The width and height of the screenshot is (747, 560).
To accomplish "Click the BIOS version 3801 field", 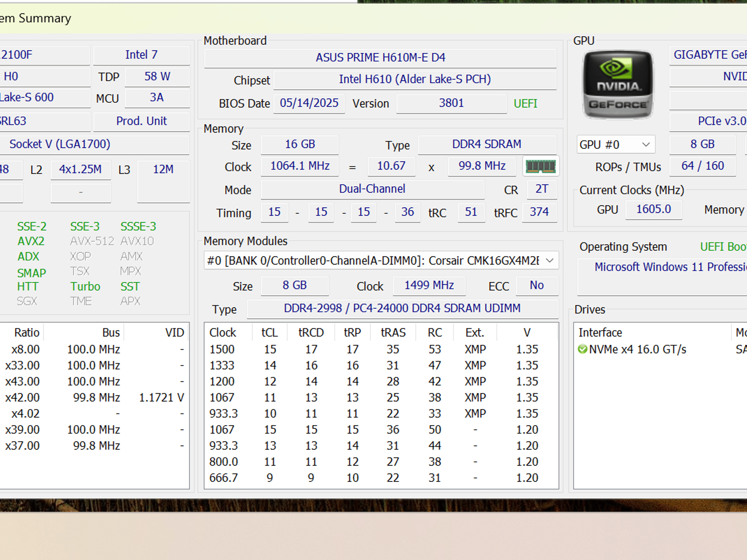I will tap(452, 103).
